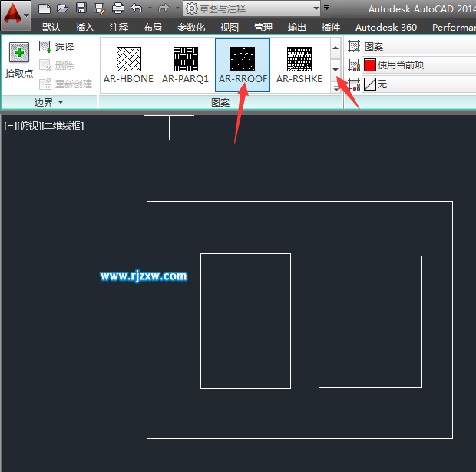
Task: Click the hatch type icon beside 图案
Action: point(354,47)
